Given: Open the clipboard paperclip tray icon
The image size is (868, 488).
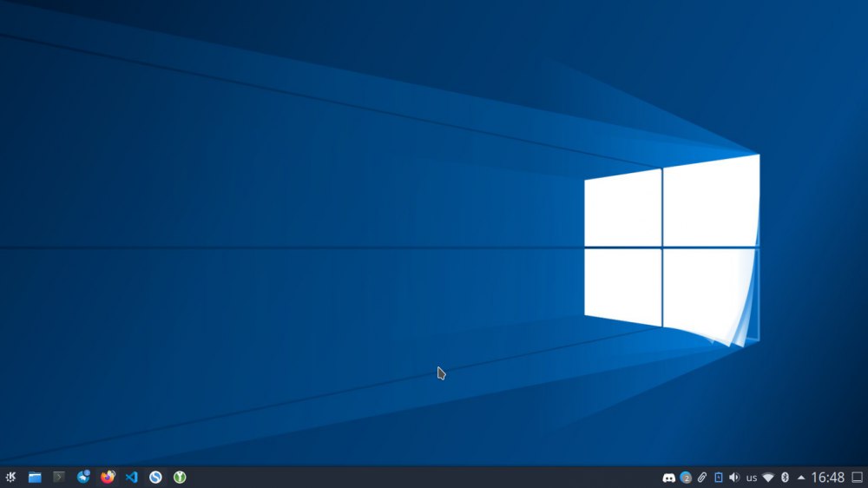Looking at the screenshot, I should tap(702, 478).
